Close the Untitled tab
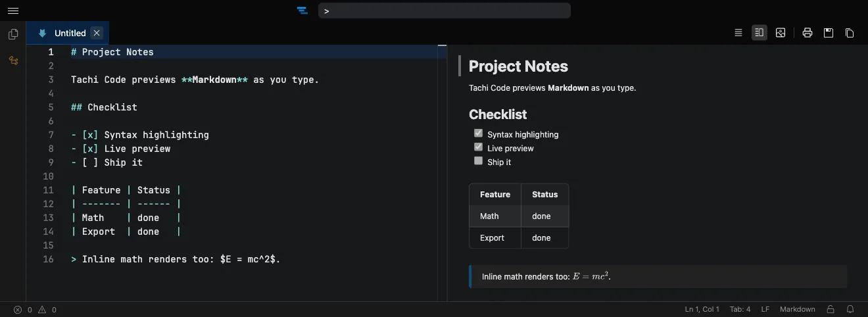Image resolution: width=868 pixels, height=317 pixels. pyautogui.click(x=97, y=33)
